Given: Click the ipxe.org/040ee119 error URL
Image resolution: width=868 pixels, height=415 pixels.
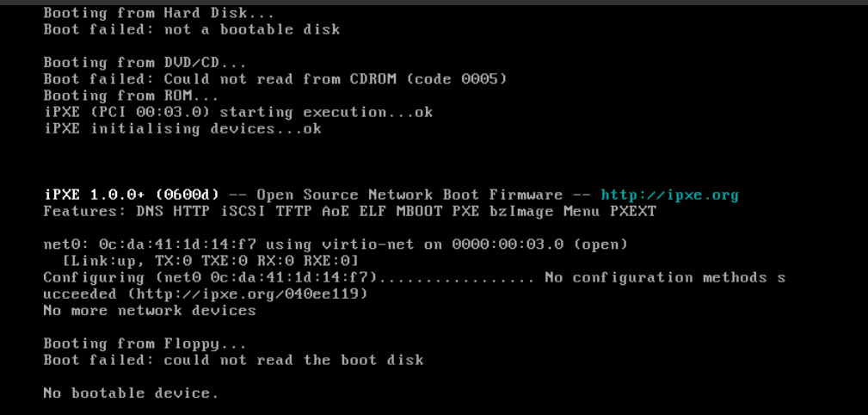Looking at the screenshot, I should pyautogui.click(x=248, y=294).
